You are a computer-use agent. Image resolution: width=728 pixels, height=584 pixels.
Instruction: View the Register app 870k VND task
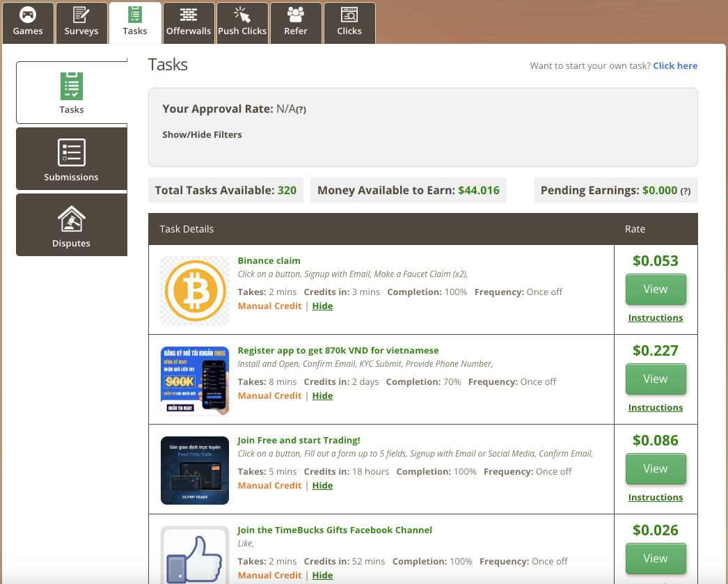coord(656,379)
